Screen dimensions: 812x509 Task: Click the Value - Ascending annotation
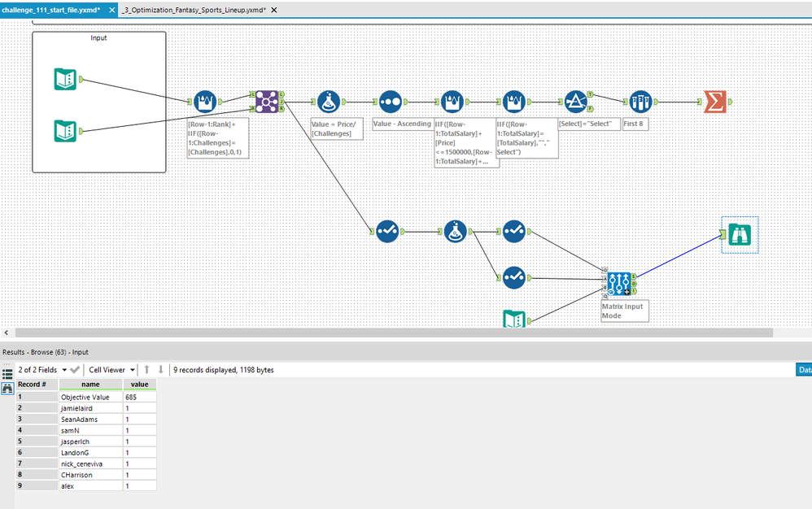[403, 124]
